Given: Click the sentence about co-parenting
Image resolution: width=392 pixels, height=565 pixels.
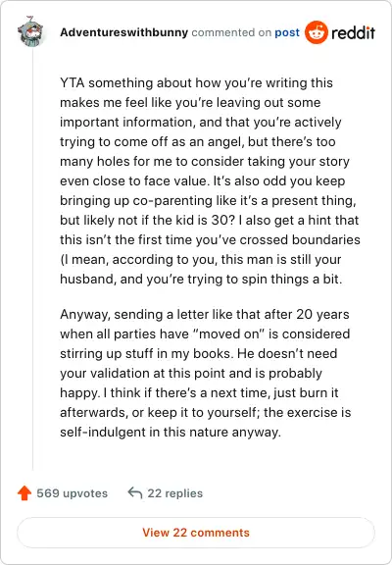Looking at the screenshot, I should [208, 200].
